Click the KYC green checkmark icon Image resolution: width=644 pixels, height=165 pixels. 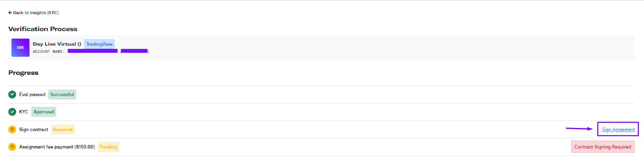tap(12, 112)
